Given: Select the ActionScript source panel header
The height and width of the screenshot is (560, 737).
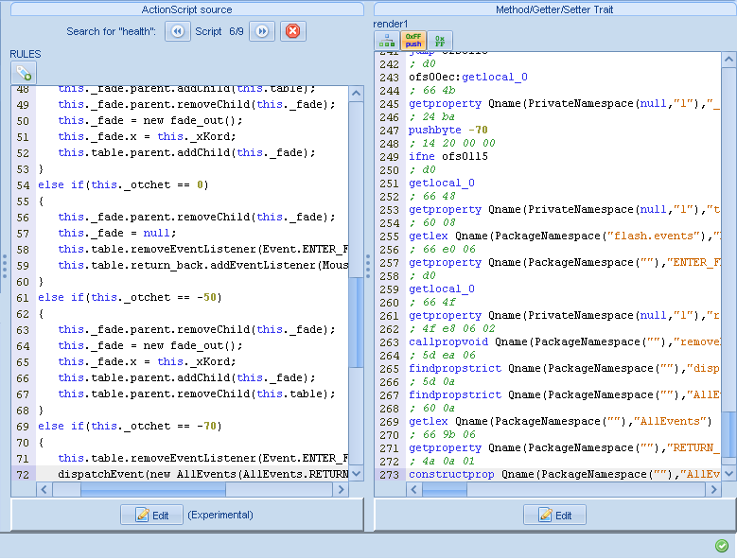Looking at the screenshot, I should 186,9.
